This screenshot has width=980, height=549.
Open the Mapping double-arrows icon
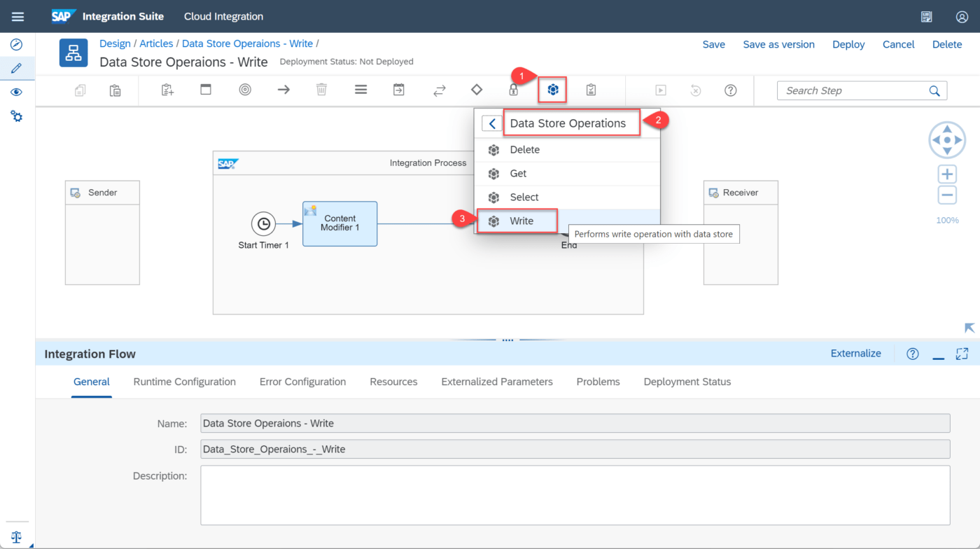(440, 90)
